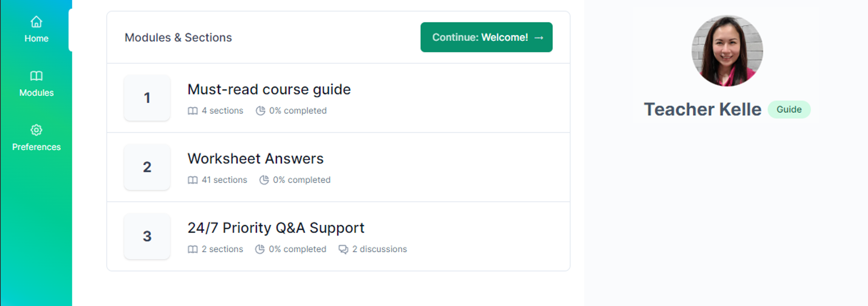Viewport: 868px width, 306px height.
Task: Click the module number 1 tile
Action: 147,98
